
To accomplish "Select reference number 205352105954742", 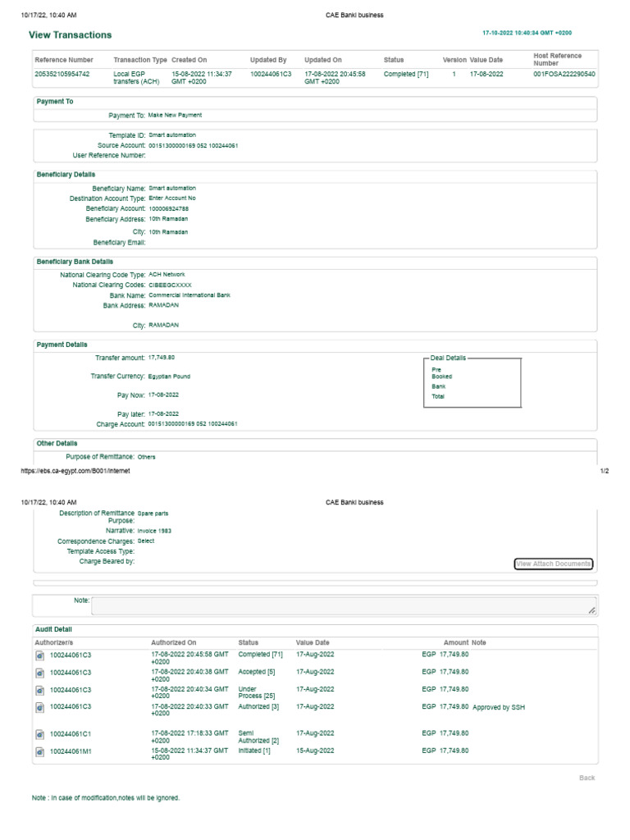I will [x=62, y=74].
